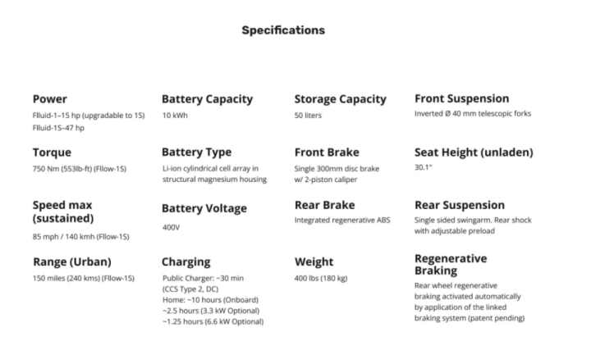This screenshot has height=364, width=591.
Task: Click the Range (Urban) heading
Action: [72, 262]
